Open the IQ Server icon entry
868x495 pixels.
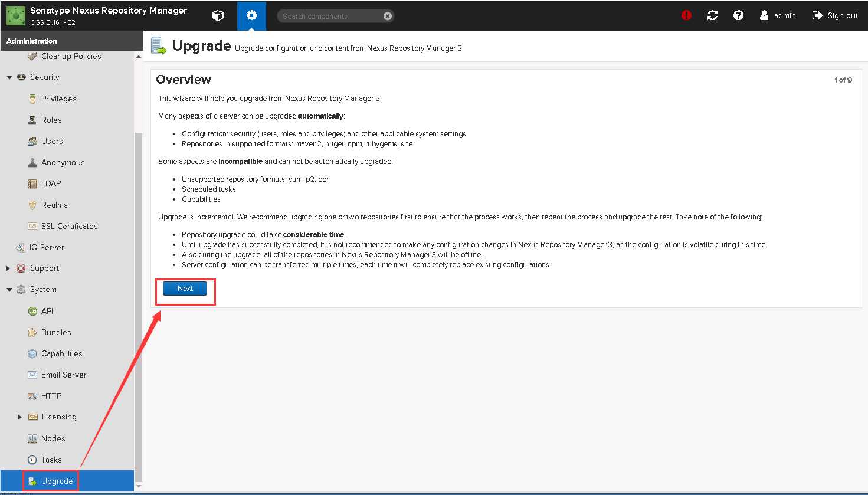click(21, 247)
